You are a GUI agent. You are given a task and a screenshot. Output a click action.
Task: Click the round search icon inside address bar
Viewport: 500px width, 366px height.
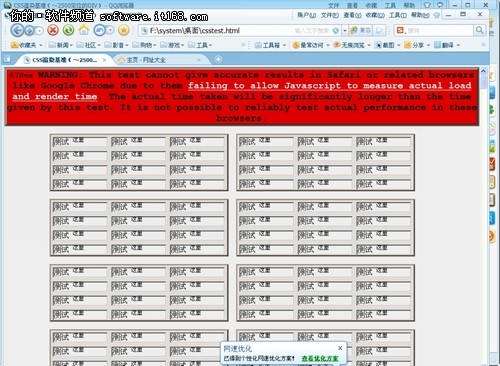point(336,31)
